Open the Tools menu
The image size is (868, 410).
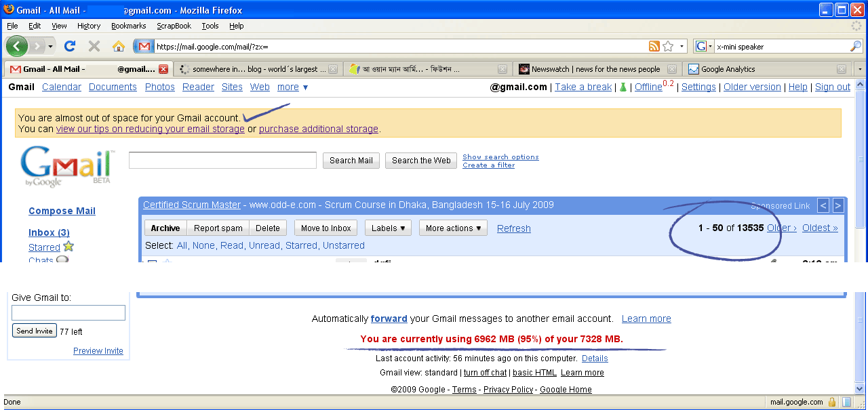click(210, 26)
